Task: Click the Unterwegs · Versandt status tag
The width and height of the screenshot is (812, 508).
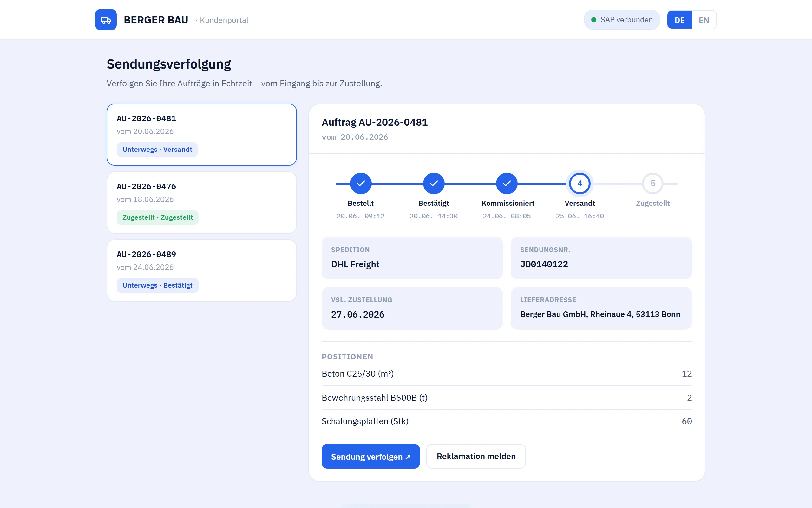Action: pos(157,150)
